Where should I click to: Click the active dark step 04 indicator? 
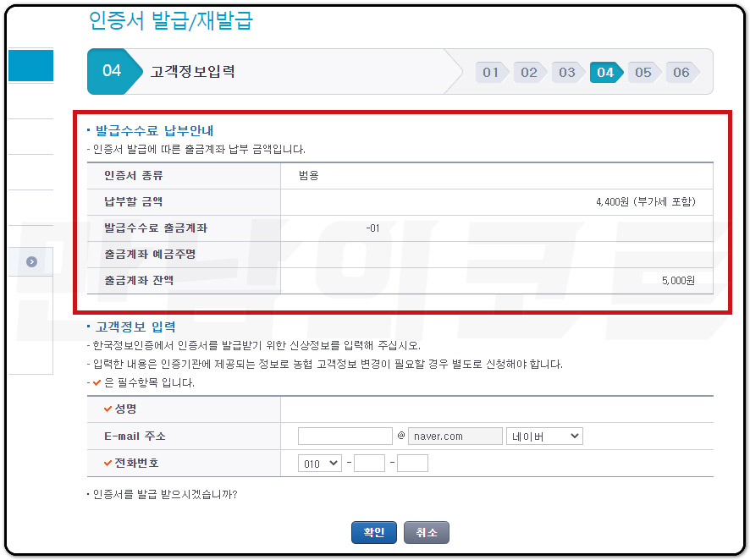pos(605,73)
